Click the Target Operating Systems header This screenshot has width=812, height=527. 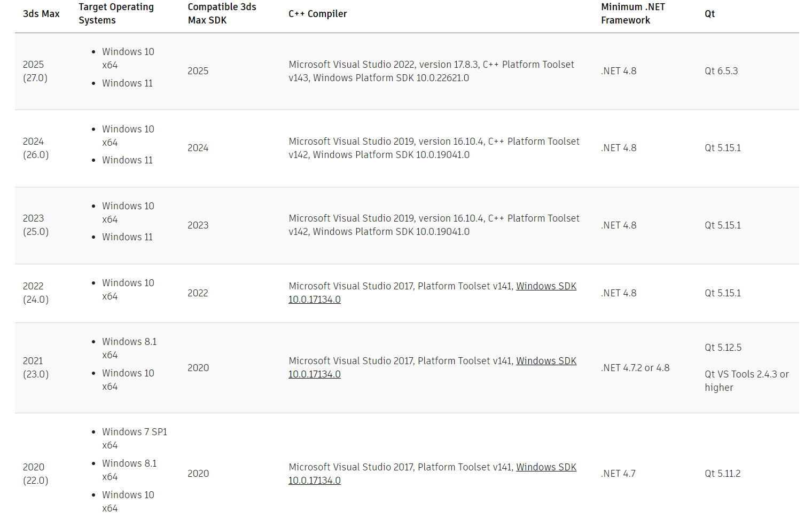[x=116, y=14]
